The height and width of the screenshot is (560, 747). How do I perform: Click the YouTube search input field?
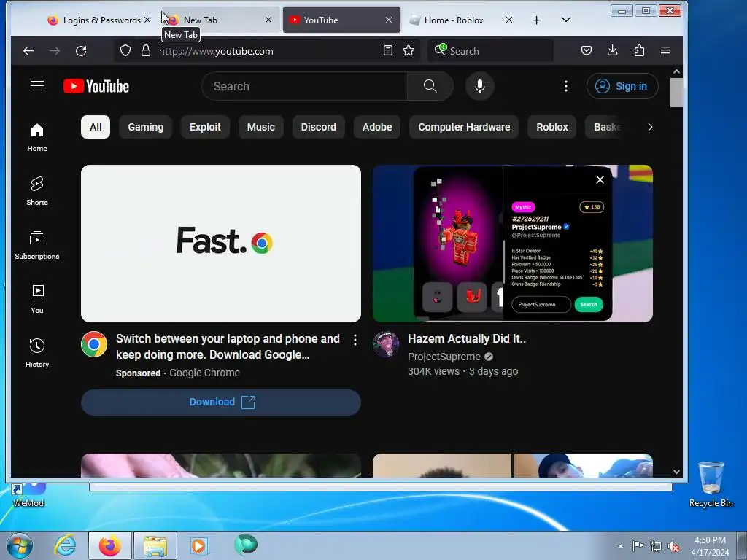click(305, 86)
